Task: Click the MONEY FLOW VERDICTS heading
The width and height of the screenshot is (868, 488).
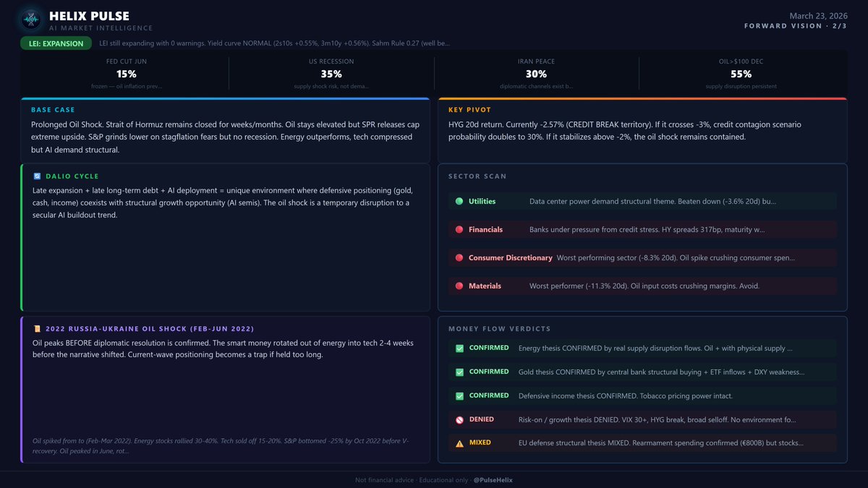Action: [499, 329]
